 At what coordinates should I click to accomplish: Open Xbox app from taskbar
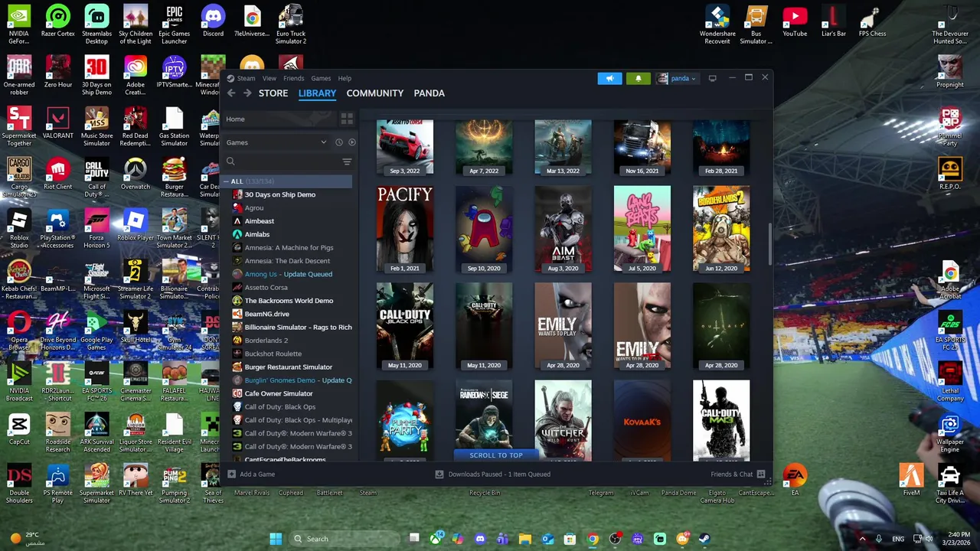pos(436,539)
